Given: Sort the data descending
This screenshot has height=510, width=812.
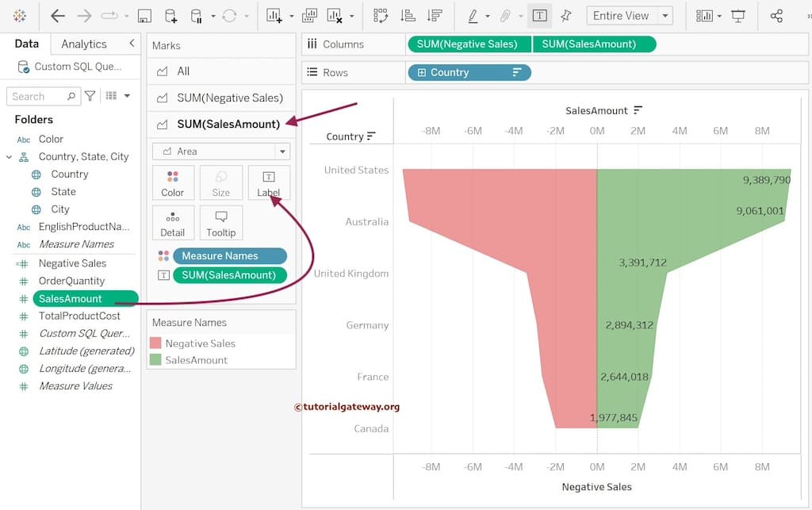Looking at the screenshot, I should tap(435, 14).
